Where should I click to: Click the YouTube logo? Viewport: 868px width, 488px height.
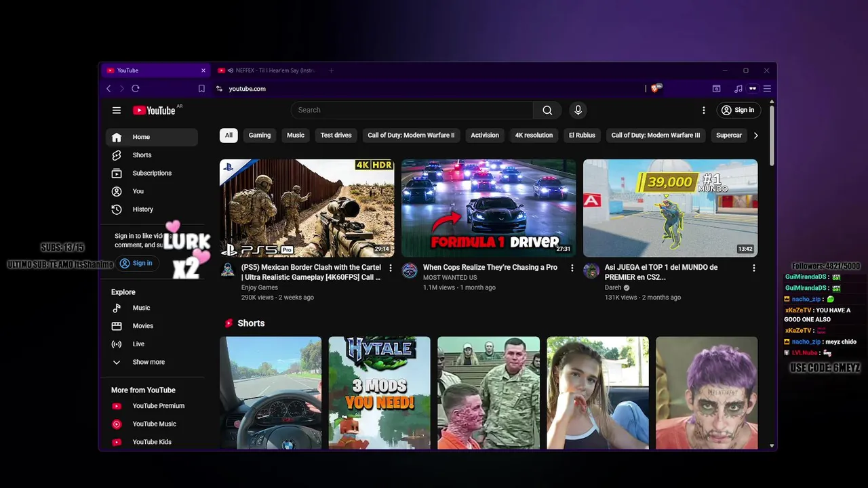(154, 110)
